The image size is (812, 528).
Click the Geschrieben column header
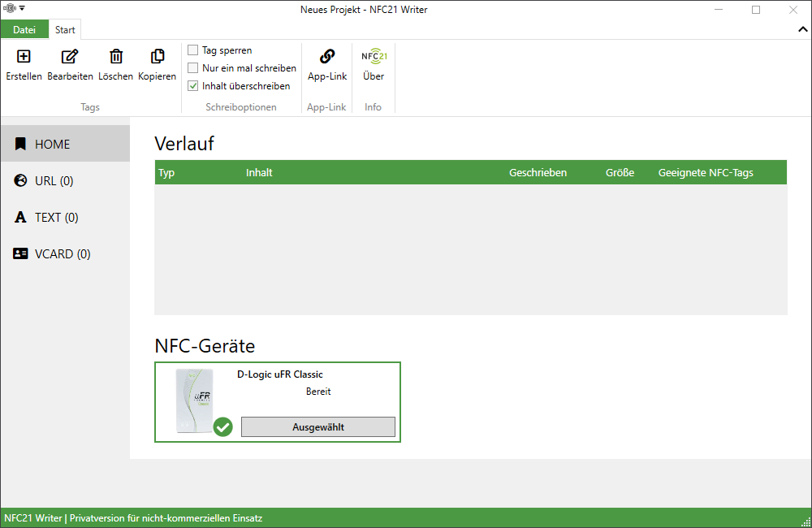(538, 172)
